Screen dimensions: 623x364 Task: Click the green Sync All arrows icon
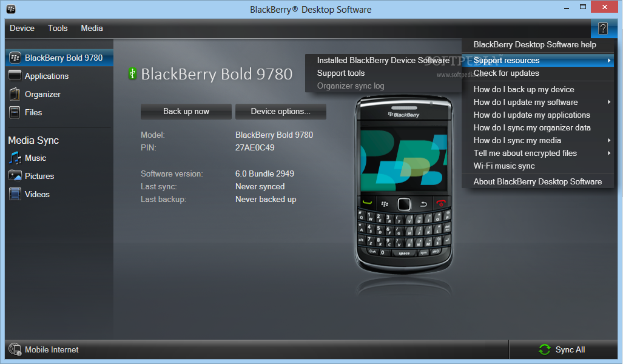(x=544, y=349)
